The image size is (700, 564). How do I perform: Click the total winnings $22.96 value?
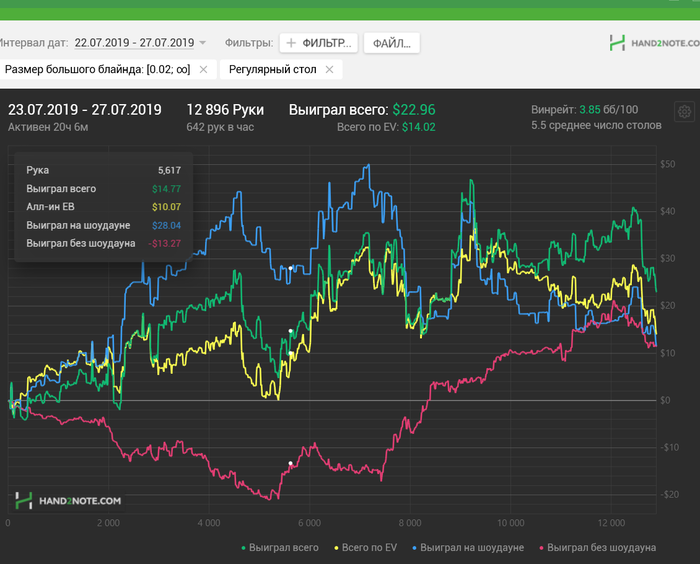[413, 110]
